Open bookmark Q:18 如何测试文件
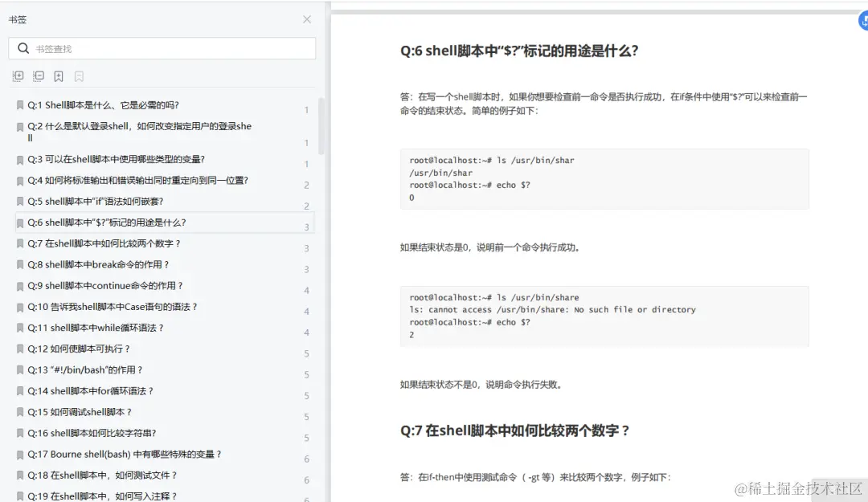 (x=102, y=475)
